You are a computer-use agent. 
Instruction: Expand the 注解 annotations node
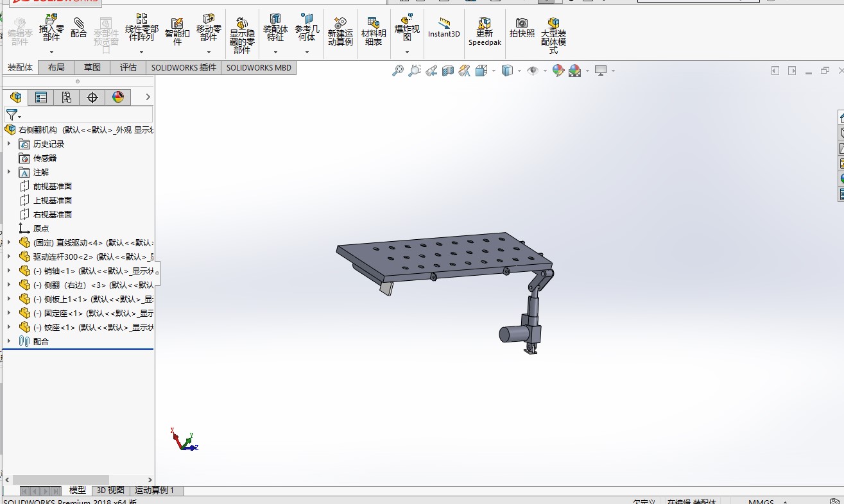point(9,172)
